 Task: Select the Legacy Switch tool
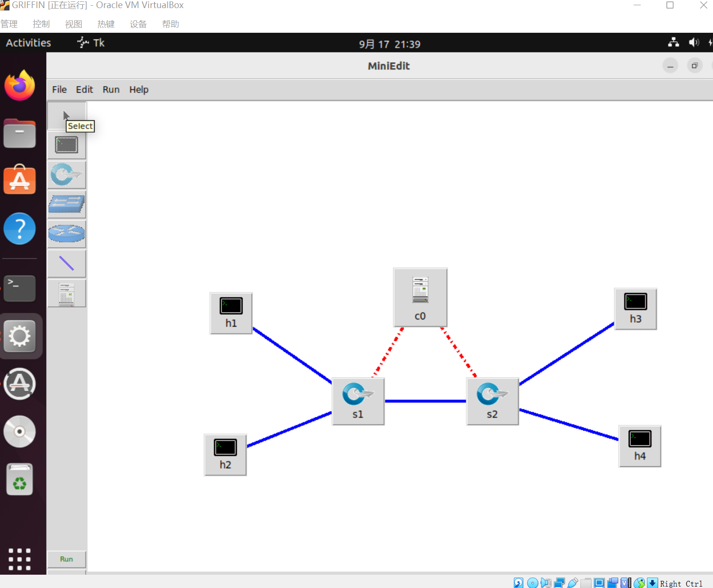pyautogui.click(x=67, y=204)
